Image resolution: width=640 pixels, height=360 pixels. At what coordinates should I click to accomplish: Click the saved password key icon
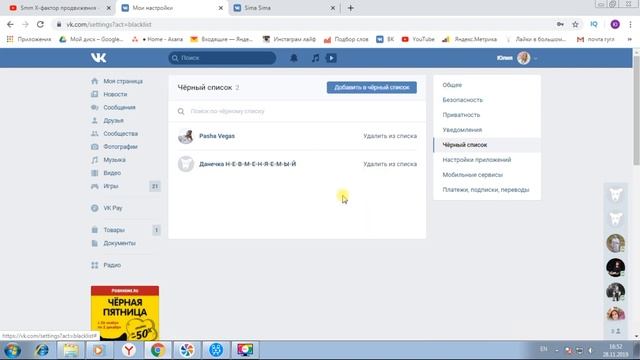560,24
